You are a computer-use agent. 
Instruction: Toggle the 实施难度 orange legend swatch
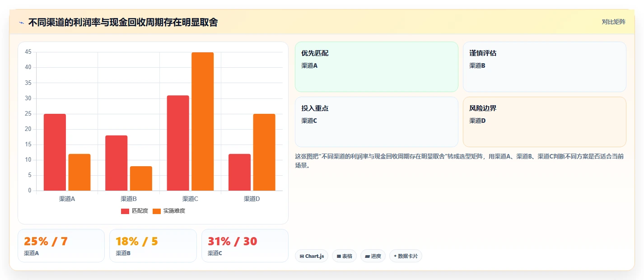[157, 211]
